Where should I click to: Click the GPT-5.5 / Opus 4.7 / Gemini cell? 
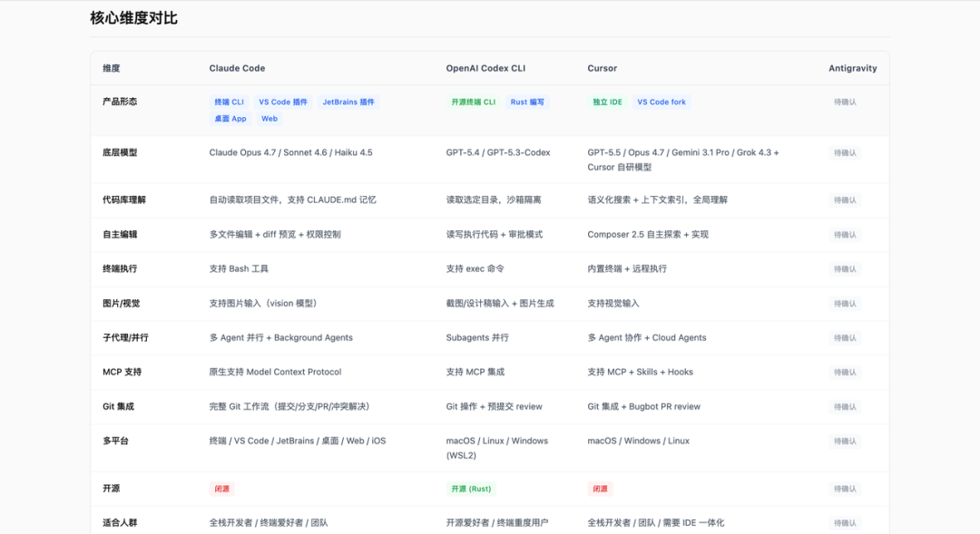pyautogui.click(x=683, y=160)
